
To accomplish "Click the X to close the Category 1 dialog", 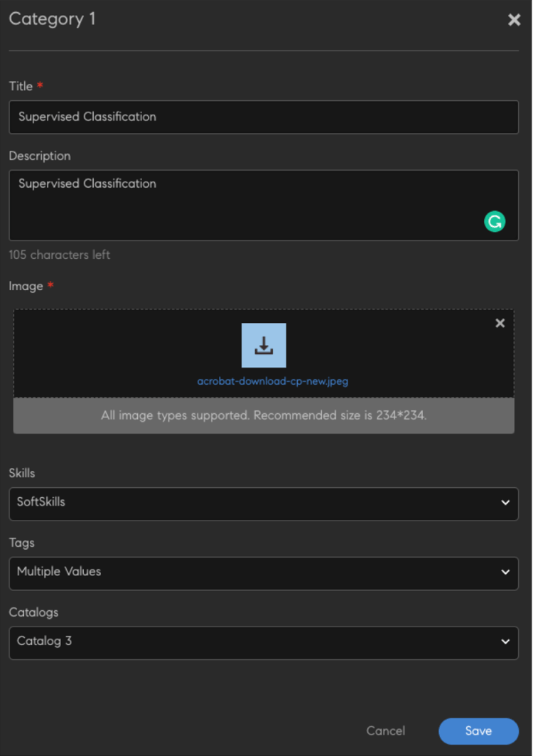I will click(x=514, y=19).
